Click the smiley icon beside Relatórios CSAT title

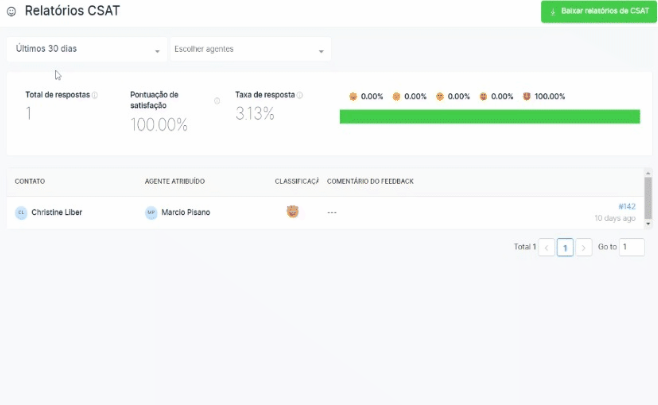tap(12, 12)
